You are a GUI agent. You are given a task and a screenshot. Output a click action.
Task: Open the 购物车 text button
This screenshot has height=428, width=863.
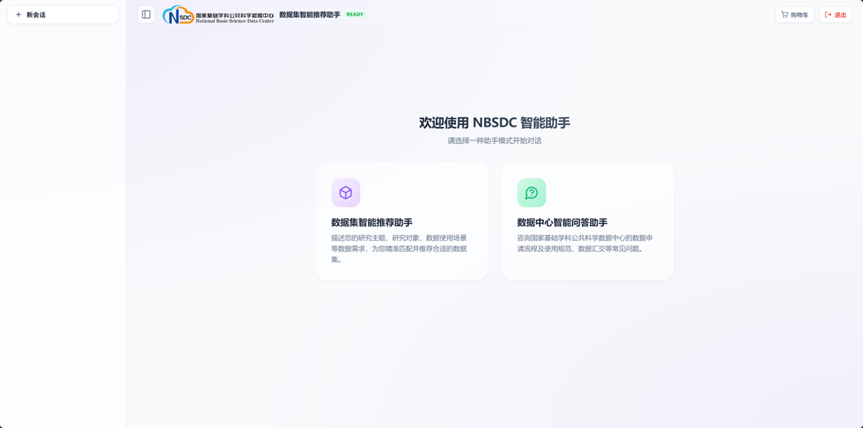(x=799, y=15)
